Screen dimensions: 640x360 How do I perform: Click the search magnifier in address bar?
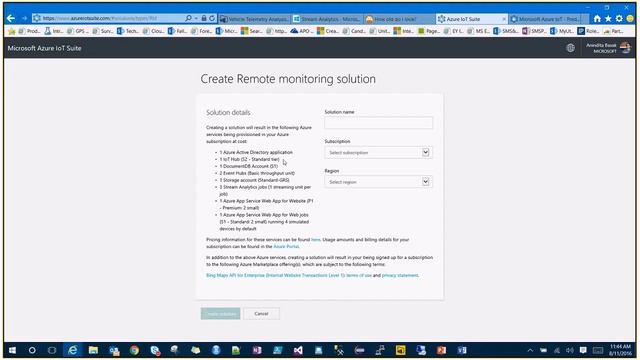188,18
